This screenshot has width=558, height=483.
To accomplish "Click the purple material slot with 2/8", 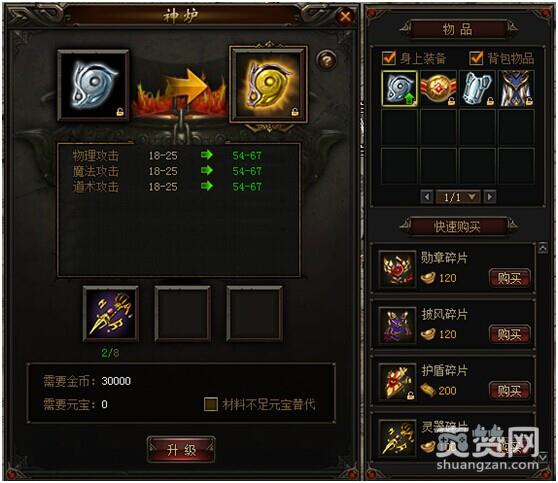I will pyautogui.click(x=111, y=314).
